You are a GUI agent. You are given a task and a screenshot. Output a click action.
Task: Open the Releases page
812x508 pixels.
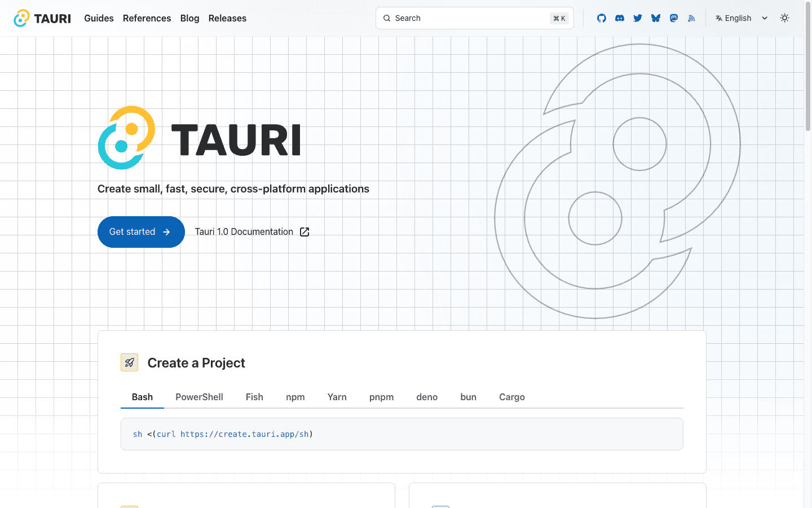[x=227, y=18]
